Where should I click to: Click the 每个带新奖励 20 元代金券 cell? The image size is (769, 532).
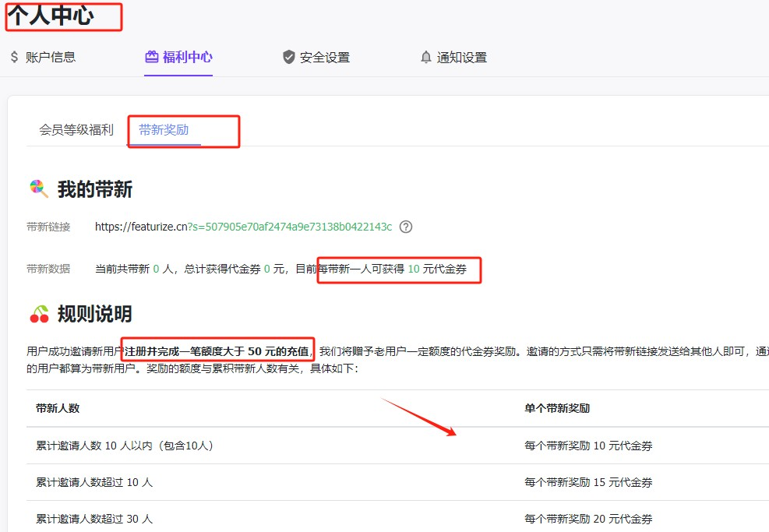pos(588,519)
